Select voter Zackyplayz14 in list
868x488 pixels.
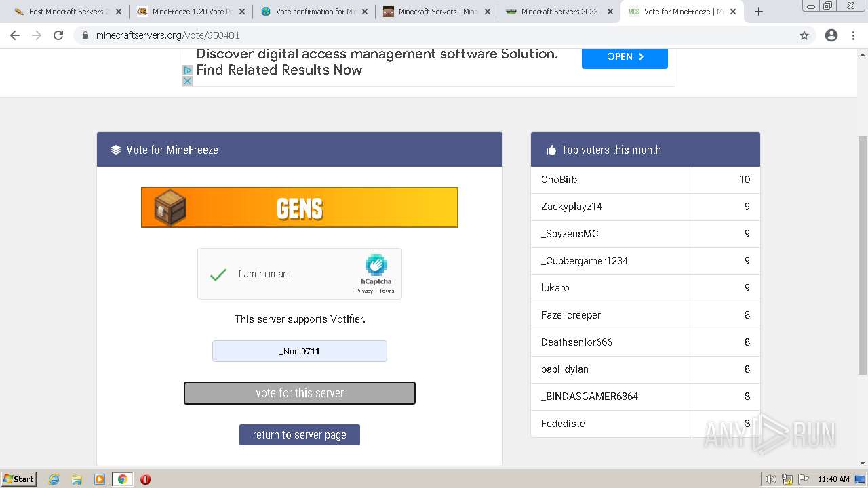tap(572, 207)
